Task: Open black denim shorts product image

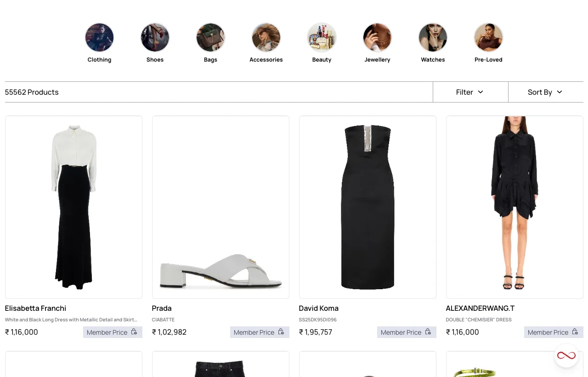Action: pos(220,364)
